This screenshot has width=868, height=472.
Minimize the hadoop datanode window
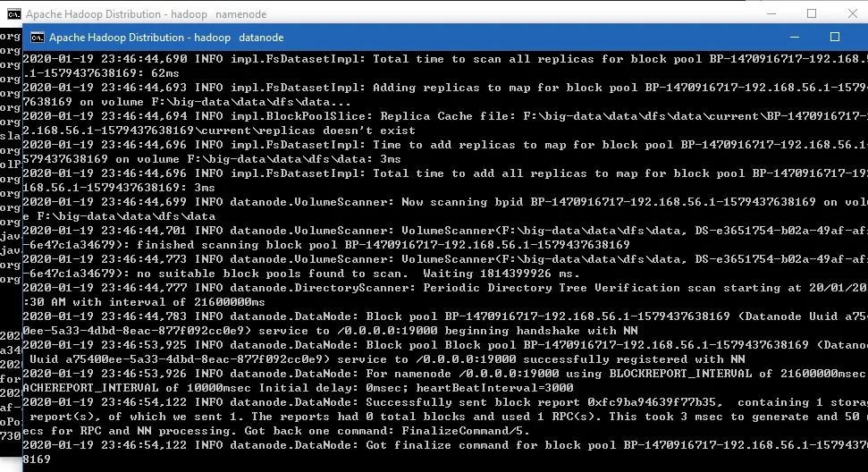tap(794, 38)
